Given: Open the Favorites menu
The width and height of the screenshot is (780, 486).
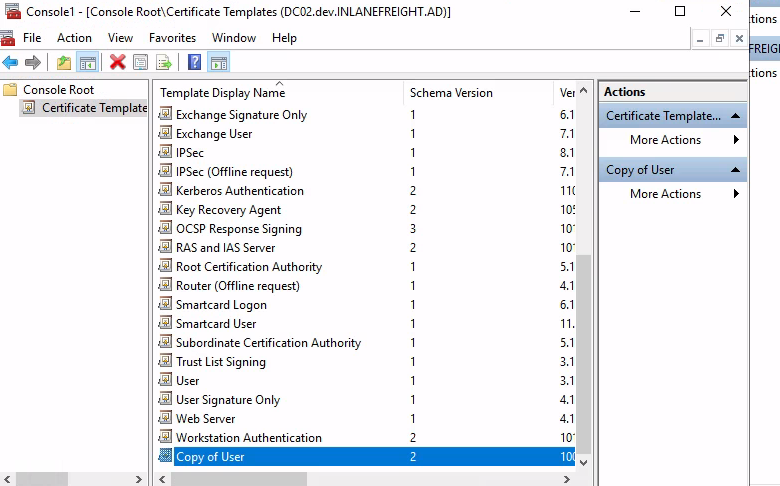Looking at the screenshot, I should point(172,38).
